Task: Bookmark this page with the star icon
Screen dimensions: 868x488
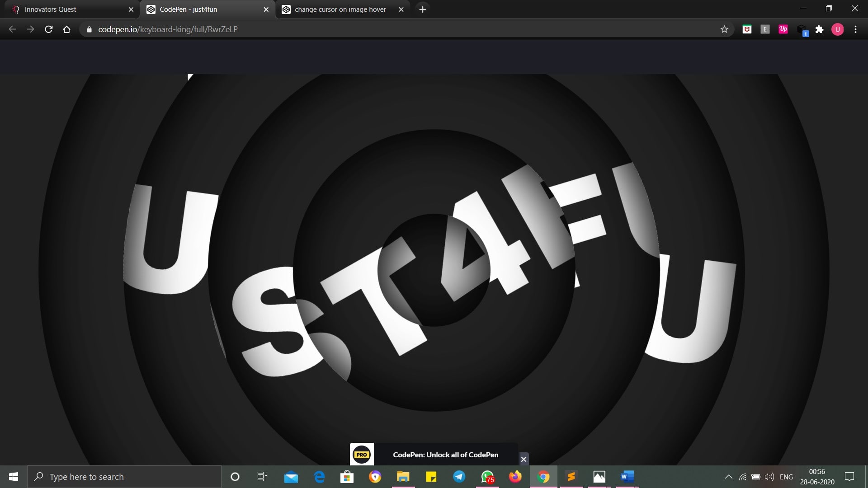Action: click(x=724, y=29)
